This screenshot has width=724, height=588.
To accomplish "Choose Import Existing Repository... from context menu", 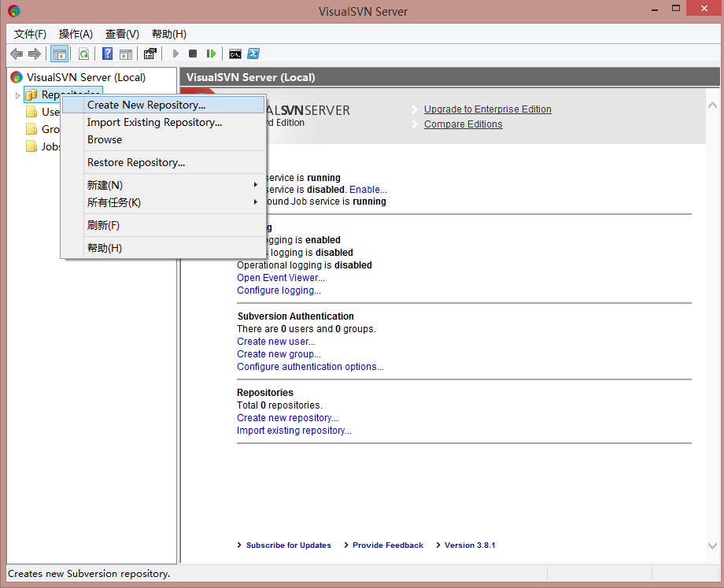I will [x=164, y=123].
